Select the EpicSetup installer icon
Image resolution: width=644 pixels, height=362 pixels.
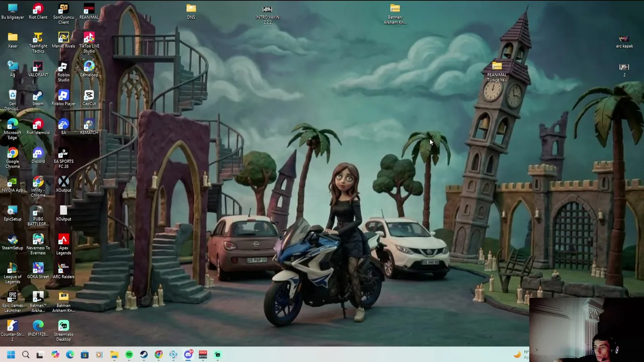(x=13, y=213)
